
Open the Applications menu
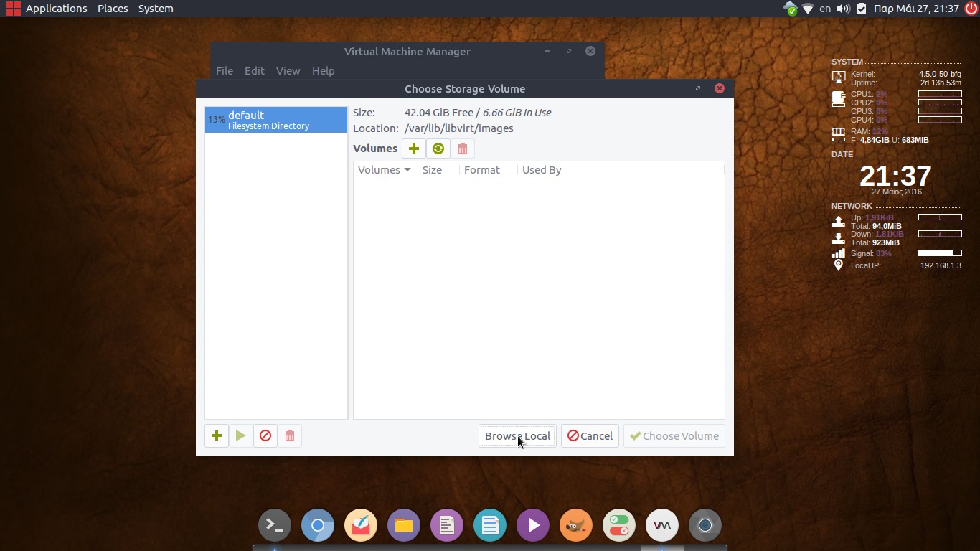(47, 9)
